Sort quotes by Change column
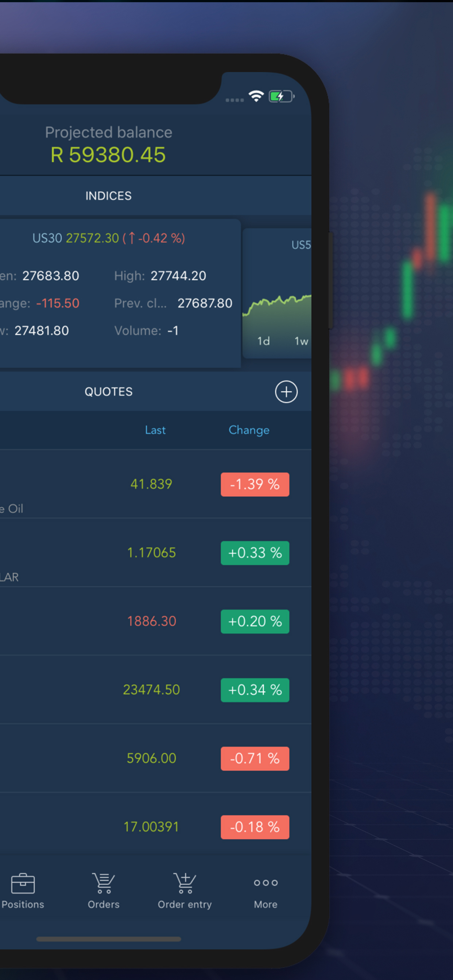Screen dimensions: 453x980 249,430
